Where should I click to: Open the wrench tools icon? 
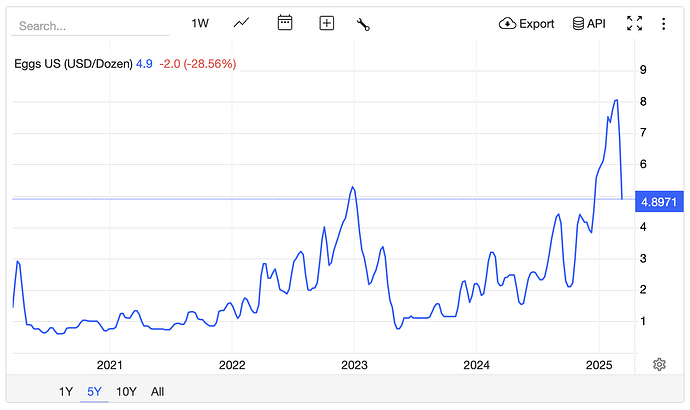pos(363,23)
